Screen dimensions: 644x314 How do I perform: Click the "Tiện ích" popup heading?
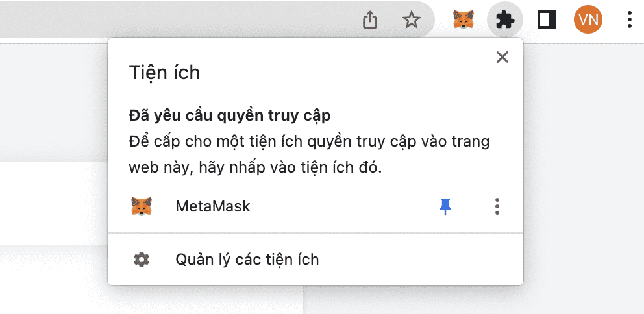pyautogui.click(x=164, y=73)
